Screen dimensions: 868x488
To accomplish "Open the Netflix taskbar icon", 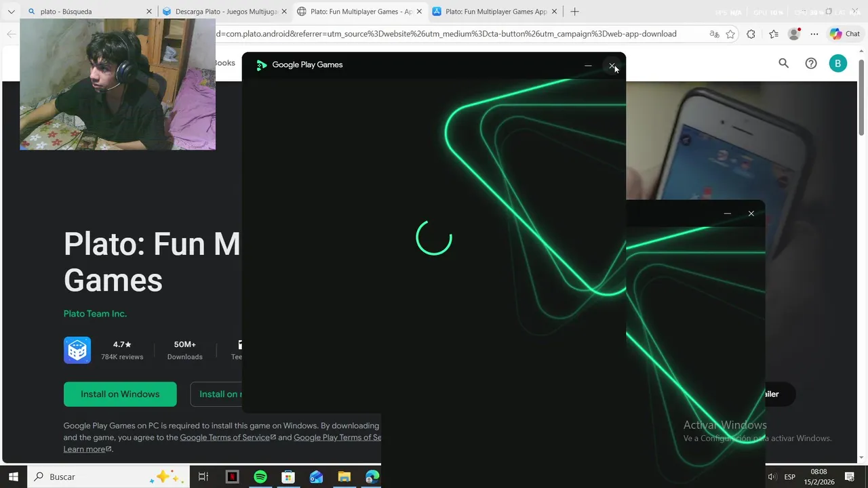I will pos(233,476).
